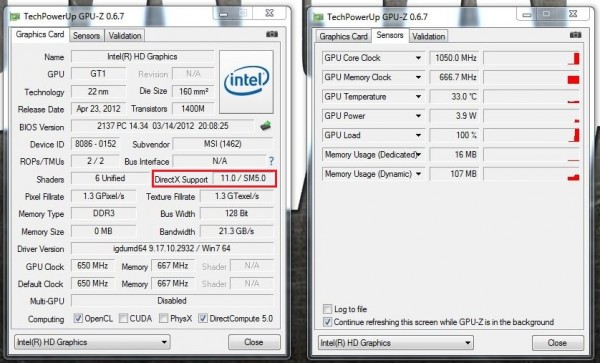
Task: Switch to Validation tab in left window
Action: click(125, 36)
